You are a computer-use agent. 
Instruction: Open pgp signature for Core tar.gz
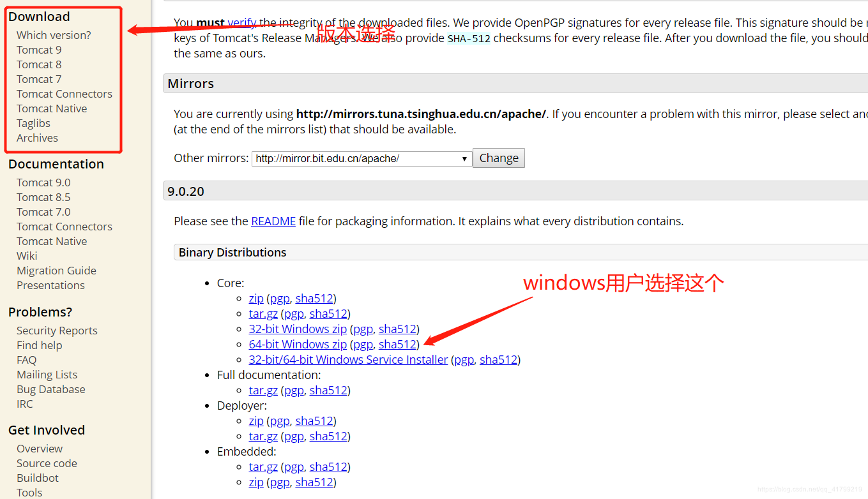coord(294,313)
